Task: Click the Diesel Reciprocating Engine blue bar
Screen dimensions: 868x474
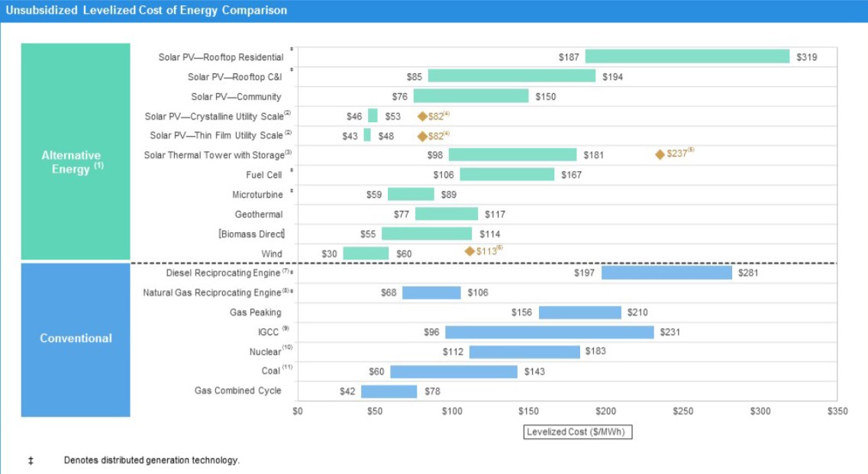Action: (666, 273)
